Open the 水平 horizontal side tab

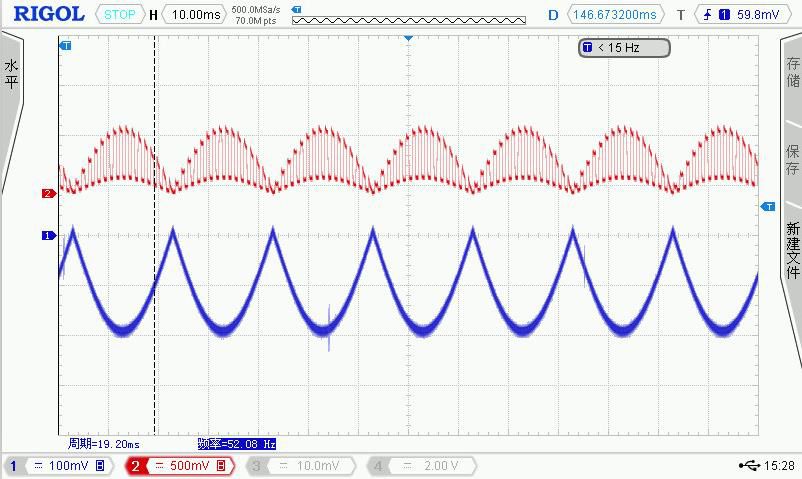[11, 74]
